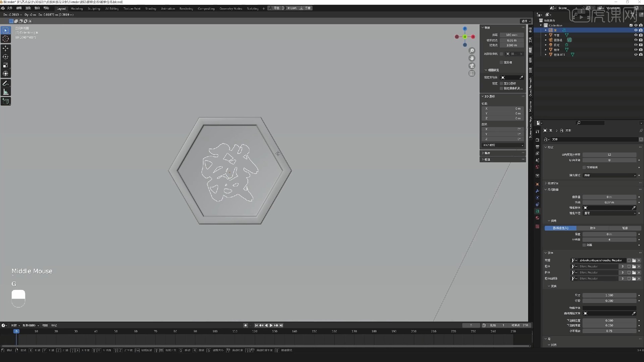Open the Modifiers tab (blue wrench icon)
This screenshot has width=644, height=362.
click(537, 191)
